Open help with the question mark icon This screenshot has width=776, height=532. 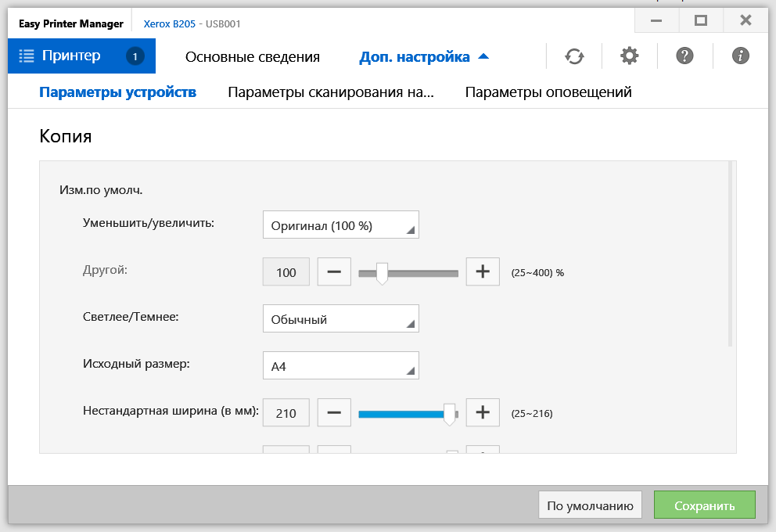point(684,56)
